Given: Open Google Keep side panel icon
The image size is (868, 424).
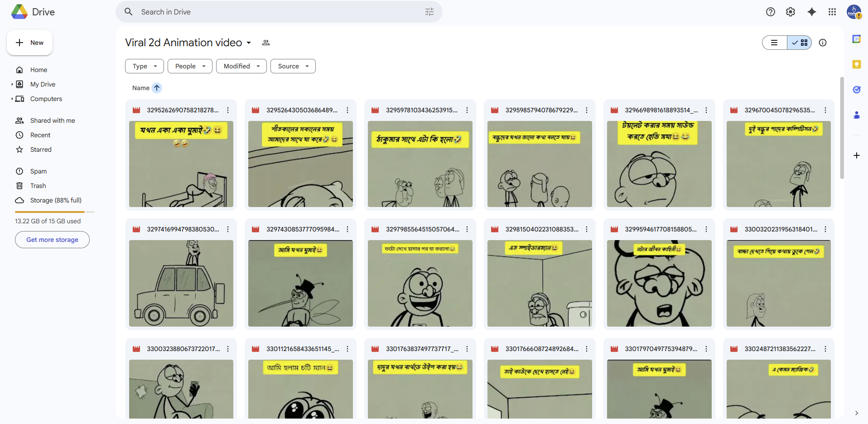Looking at the screenshot, I should coord(856,64).
